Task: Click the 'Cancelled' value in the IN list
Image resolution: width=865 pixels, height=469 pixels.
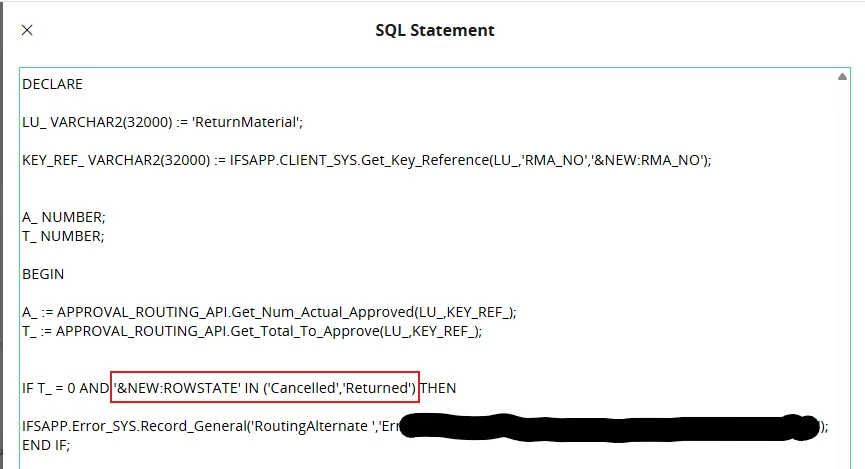Action: (x=303, y=388)
